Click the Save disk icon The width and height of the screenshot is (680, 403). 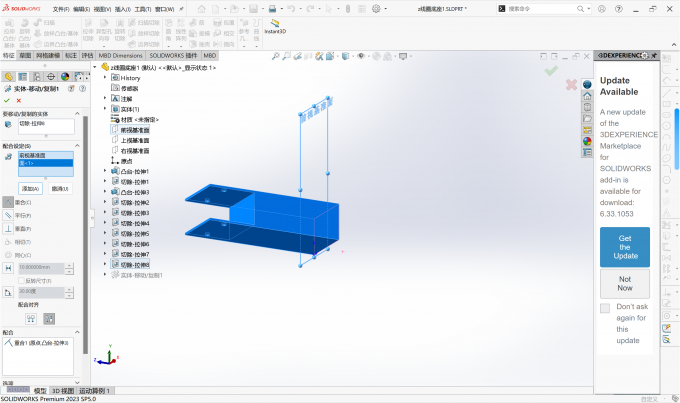(x=253, y=9)
